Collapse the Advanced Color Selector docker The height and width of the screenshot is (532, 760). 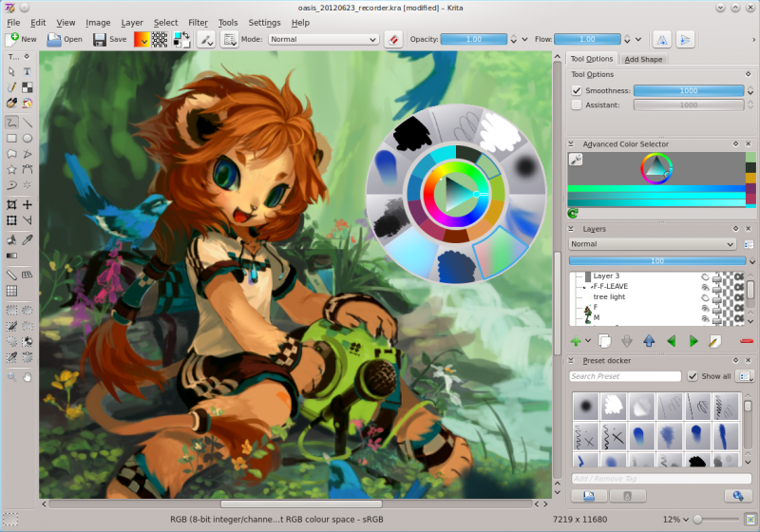coord(571,143)
